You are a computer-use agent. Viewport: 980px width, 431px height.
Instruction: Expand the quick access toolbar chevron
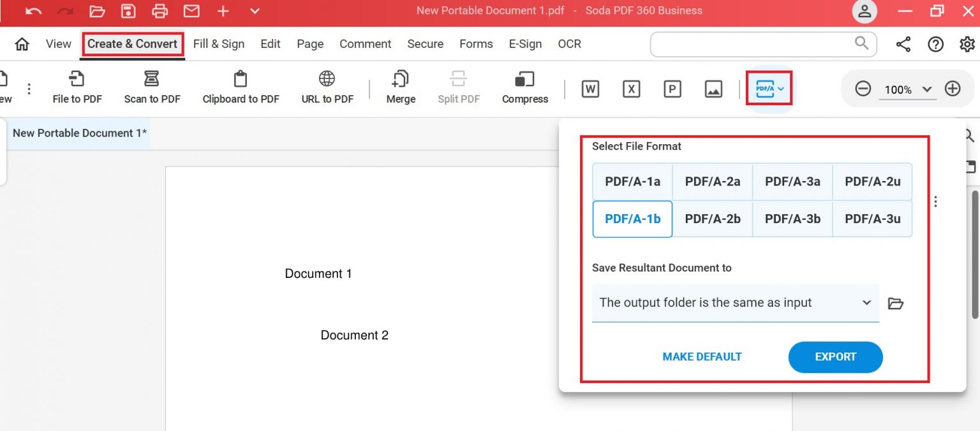coord(255,11)
